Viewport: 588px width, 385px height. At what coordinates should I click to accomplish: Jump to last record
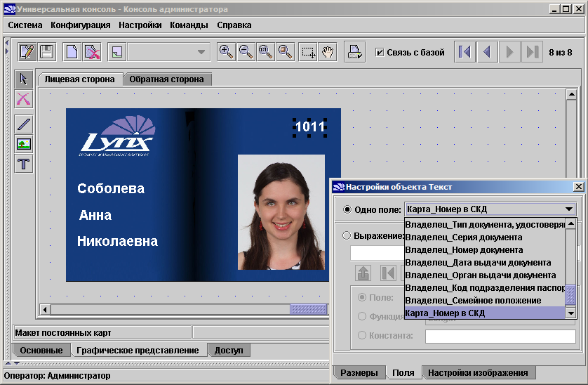pyautogui.click(x=533, y=52)
